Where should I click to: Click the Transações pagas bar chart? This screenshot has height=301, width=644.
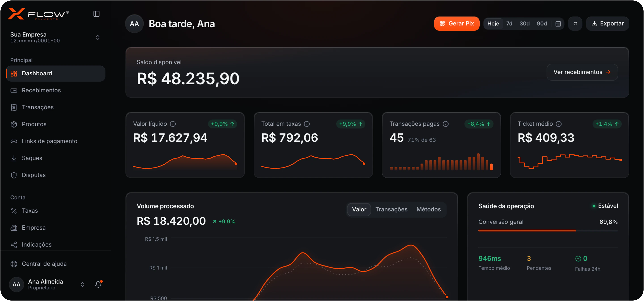(441, 162)
